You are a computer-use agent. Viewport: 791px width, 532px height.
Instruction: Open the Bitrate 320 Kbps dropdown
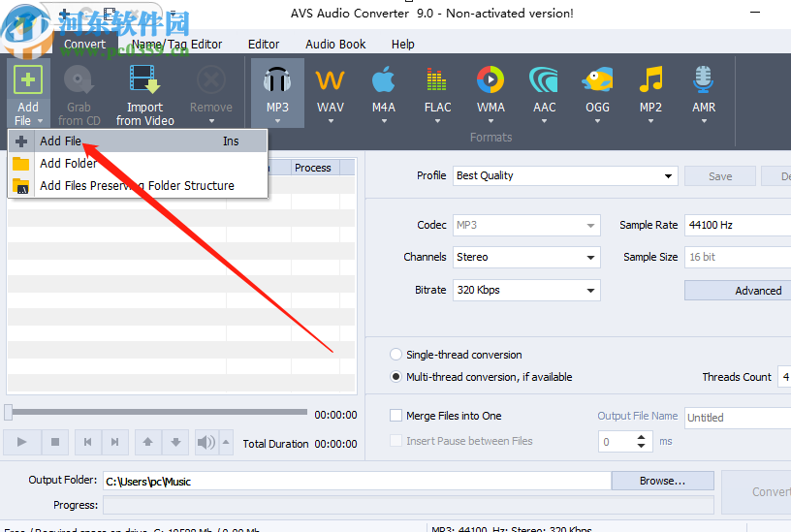[526, 290]
